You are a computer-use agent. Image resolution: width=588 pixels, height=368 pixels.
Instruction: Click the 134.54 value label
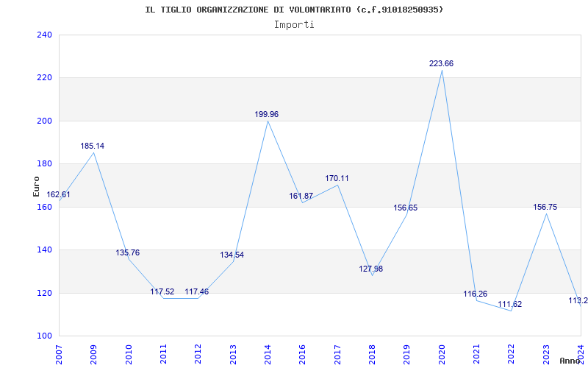click(232, 255)
